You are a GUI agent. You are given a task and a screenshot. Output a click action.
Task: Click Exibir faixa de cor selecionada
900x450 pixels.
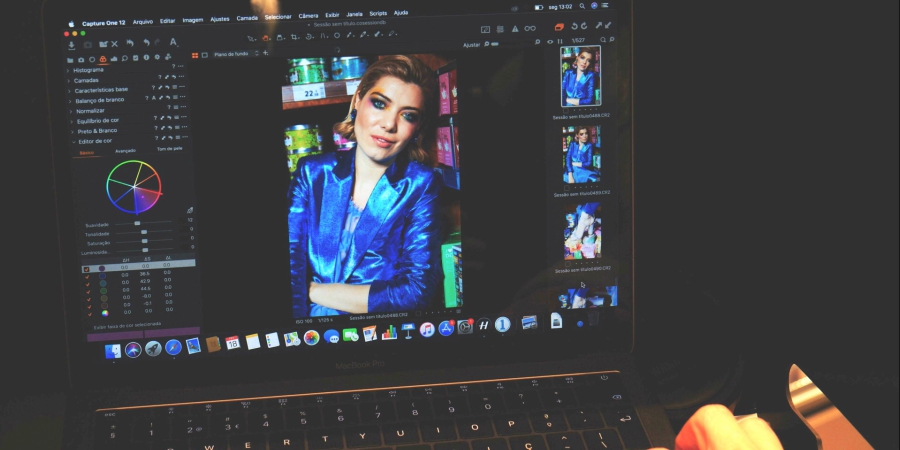(127, 325)
